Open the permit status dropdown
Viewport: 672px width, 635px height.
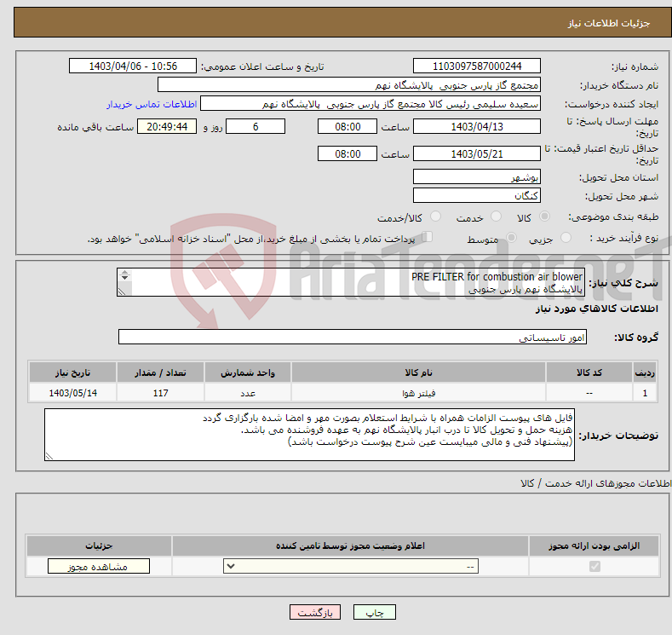coord(351,567)
